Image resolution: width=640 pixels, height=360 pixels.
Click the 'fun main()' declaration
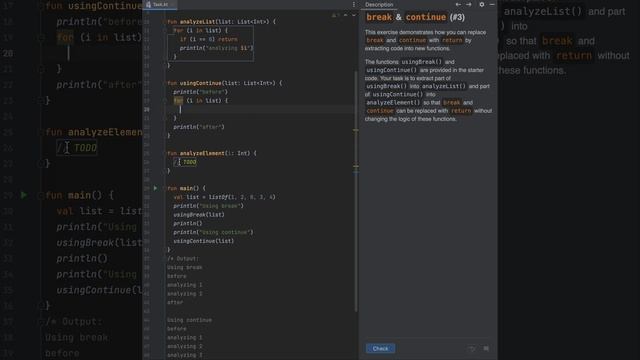187,188
